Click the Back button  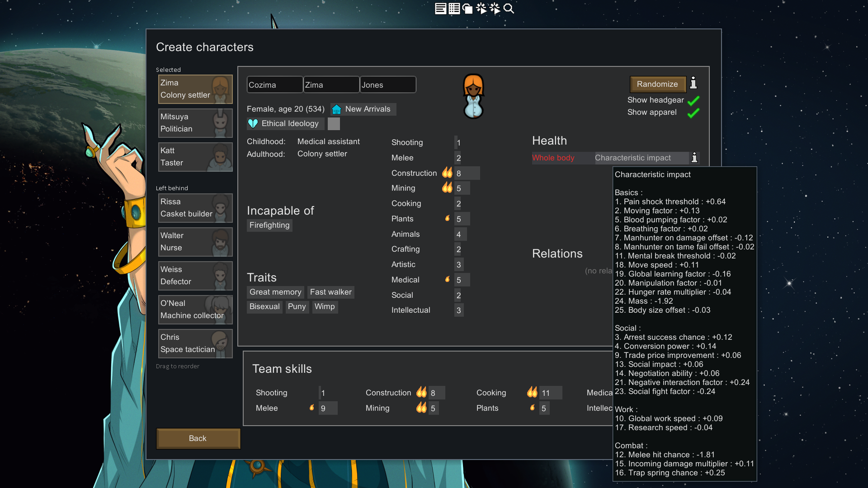pos(198,438)
